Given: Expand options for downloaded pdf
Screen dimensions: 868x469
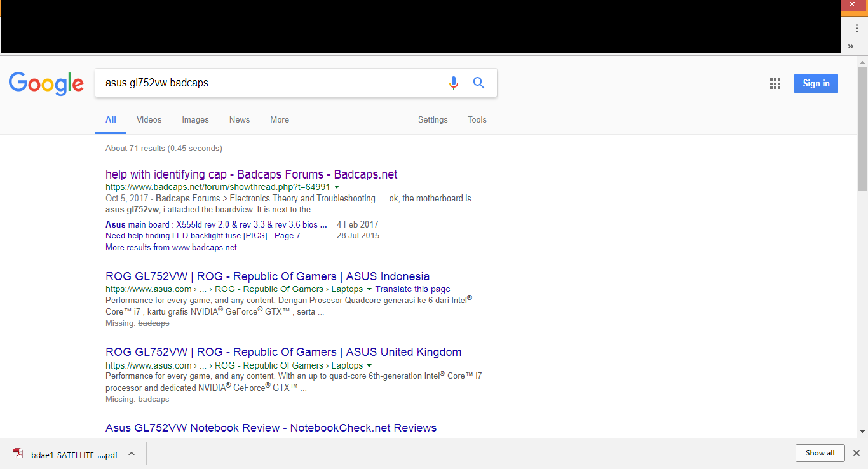Looking at the screenshot, I should (132, 454).
